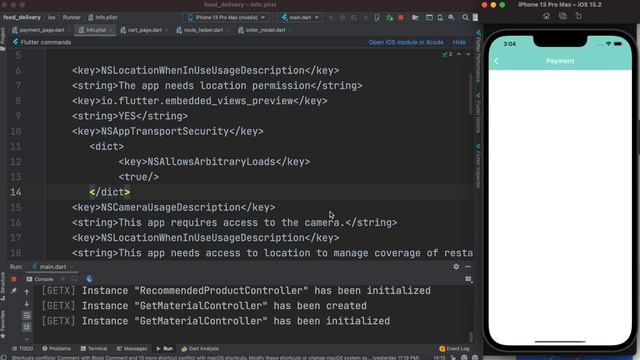The width and height of the screenshot is (640, 360).
Task: Minimize the Run panel with dash icon
Action: pos(468,267)
